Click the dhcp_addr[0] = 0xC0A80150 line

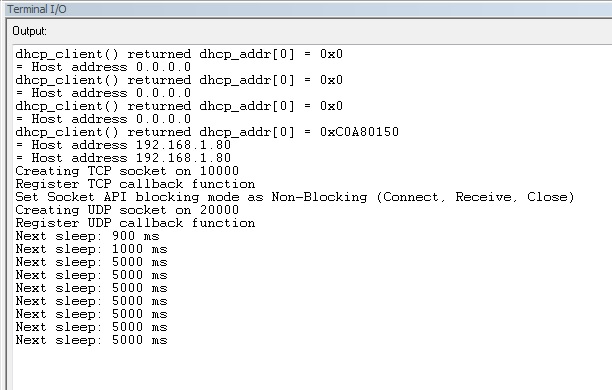pyautogui.click(x=207, y=132)
